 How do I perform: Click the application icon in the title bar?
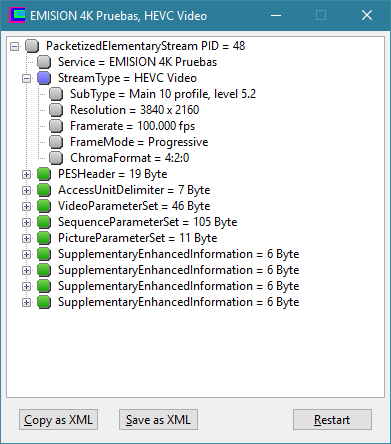(17, 15)
